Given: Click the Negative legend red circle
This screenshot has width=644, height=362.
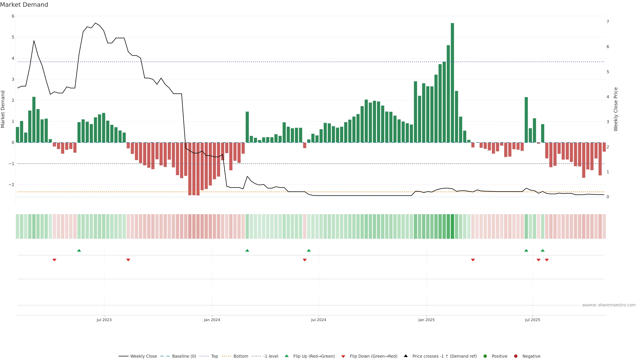Looking at the screenshot, I should [x=516, y=356].
